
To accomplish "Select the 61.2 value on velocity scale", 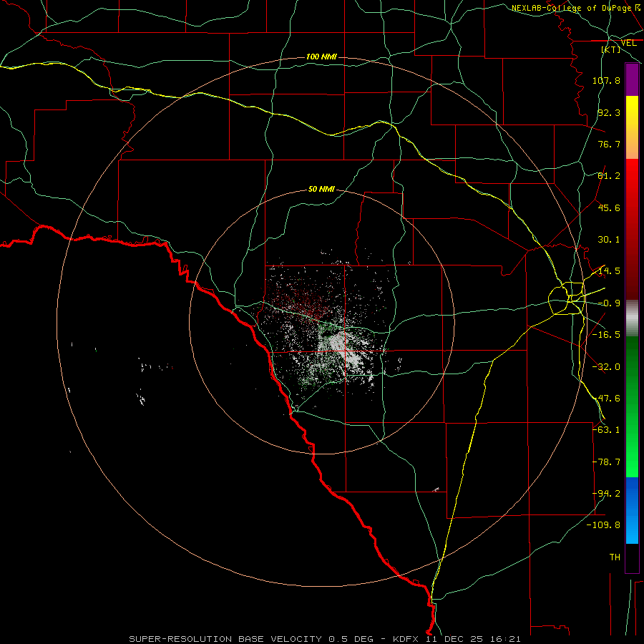I will tap(609, 176).
